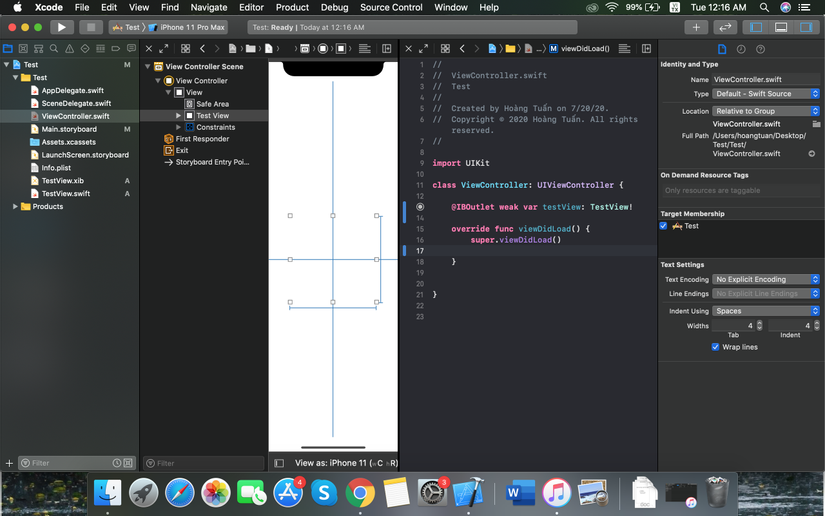Viewport: 825px width, 516px height.
Task: Open the Quick Help inspector
Action: click(760, 48)
